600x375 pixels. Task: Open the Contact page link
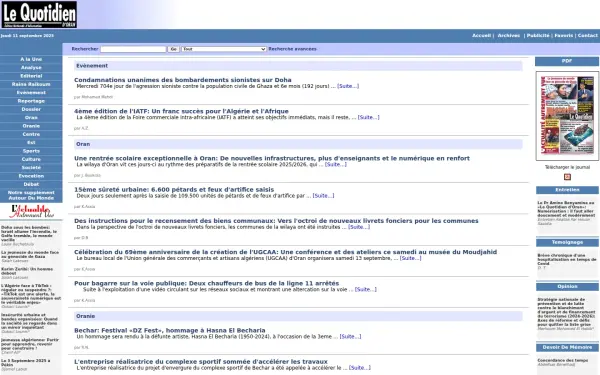(587, 36)
